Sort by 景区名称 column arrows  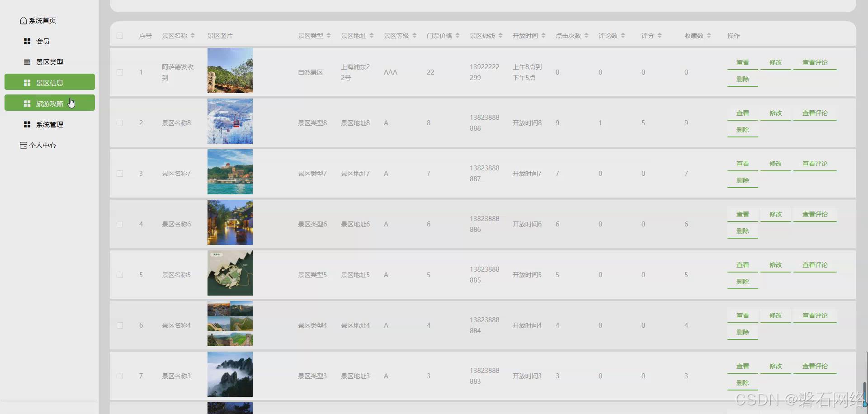coord(193,36)
